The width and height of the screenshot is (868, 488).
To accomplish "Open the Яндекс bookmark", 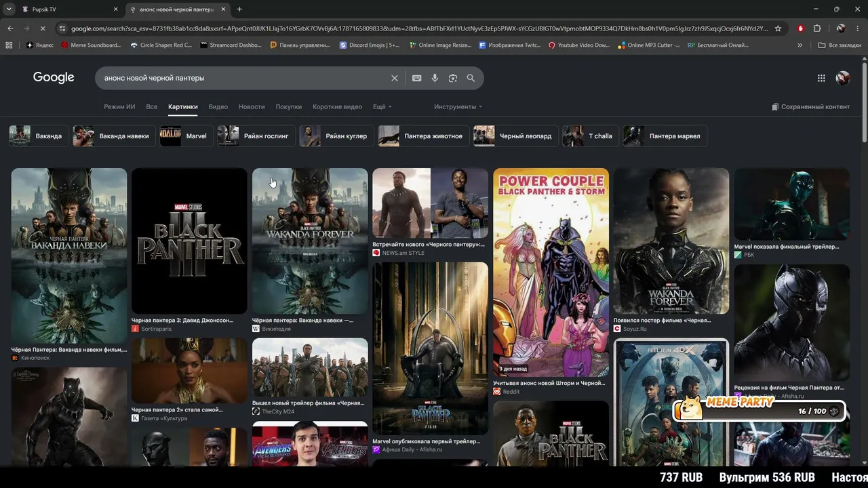I will pyautogui.click(x=40, y=45).
